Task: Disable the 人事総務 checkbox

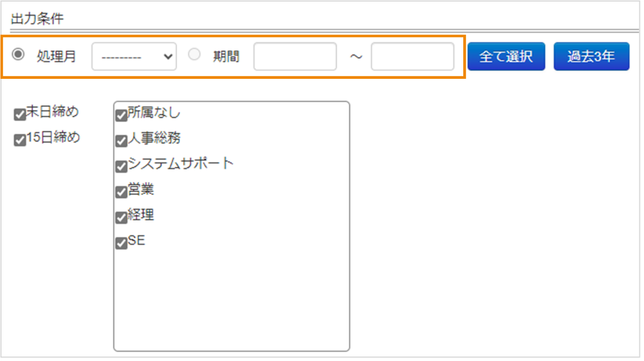Action: [x=120, y=140]
